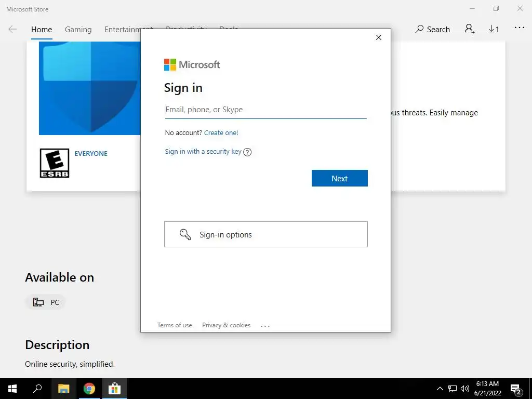The height and width of the screenshot is (399, 532).
Task: Click the ellipsis beside Privacy & cookies
Action: click(x=265, y=326)
